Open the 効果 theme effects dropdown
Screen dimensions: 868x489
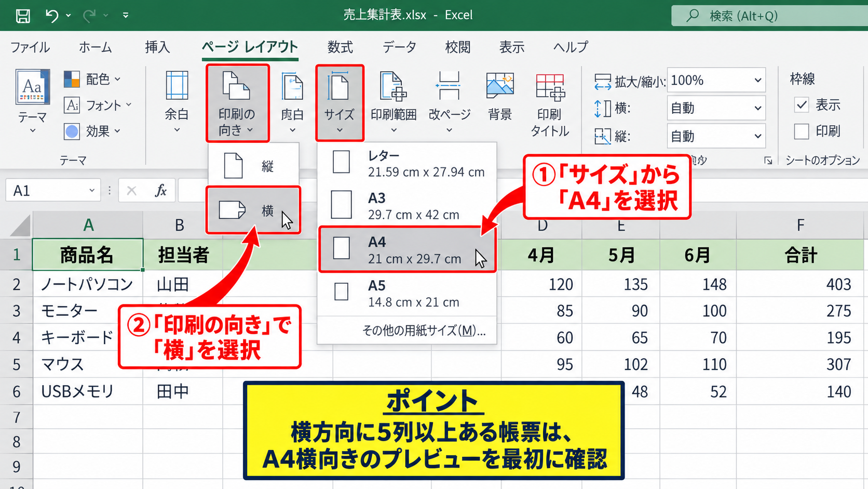pos(92,131)
